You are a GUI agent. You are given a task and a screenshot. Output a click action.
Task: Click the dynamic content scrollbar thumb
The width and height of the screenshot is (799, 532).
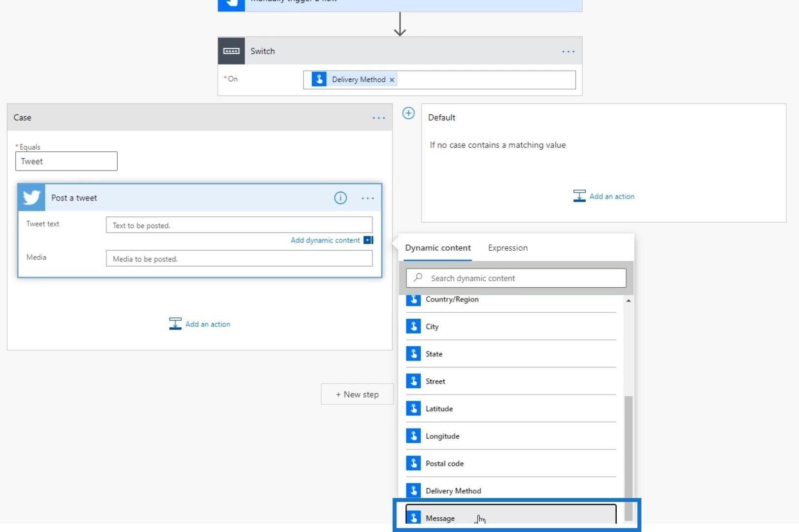pyautogui.click(x=629, y=458)
